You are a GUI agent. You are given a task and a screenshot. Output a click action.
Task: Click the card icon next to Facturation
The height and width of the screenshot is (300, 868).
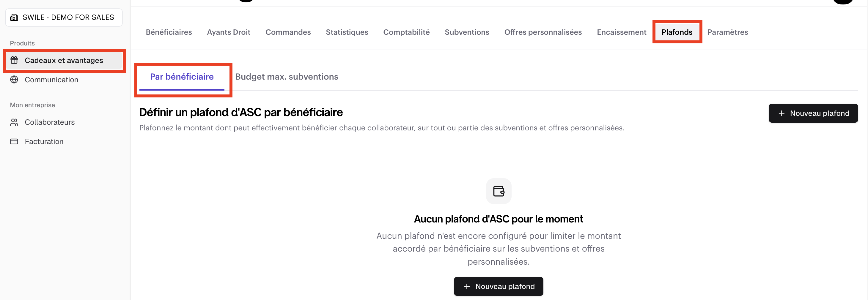click(14, 142)
